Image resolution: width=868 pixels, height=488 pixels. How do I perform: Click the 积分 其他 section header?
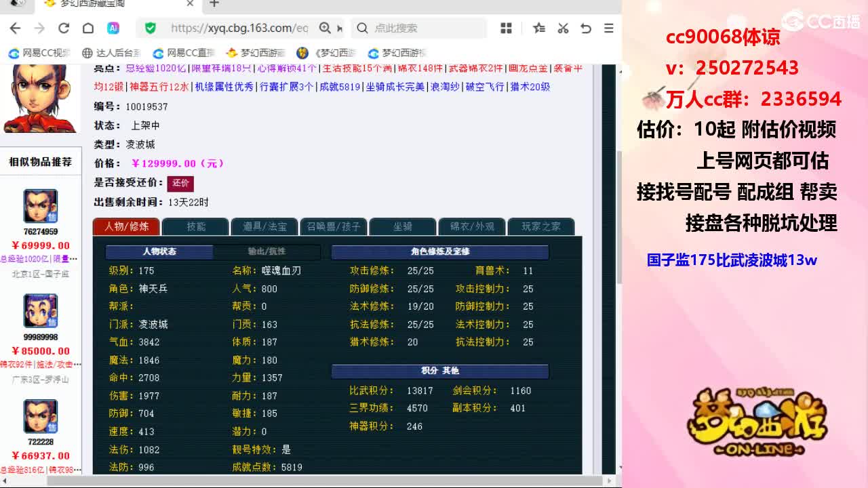tap(440, 371)
